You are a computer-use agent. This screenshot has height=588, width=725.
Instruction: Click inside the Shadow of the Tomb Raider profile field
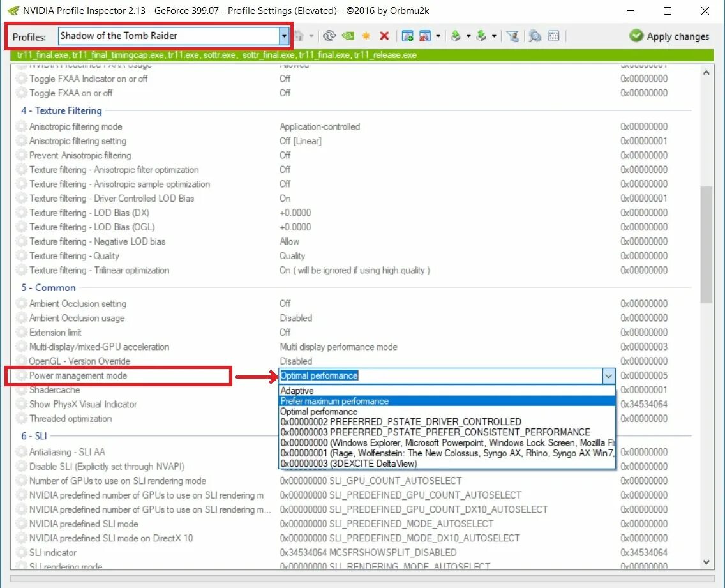click(x=168, y=36)
